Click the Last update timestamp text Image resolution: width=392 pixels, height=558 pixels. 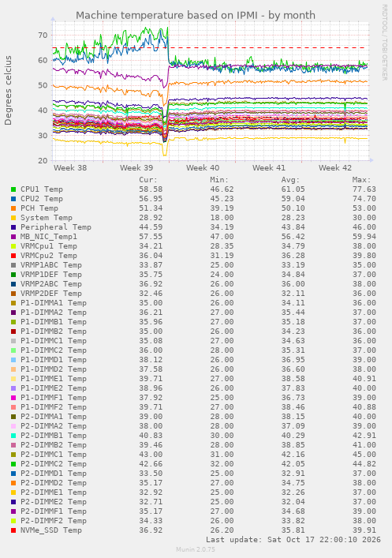click(293, 540)
